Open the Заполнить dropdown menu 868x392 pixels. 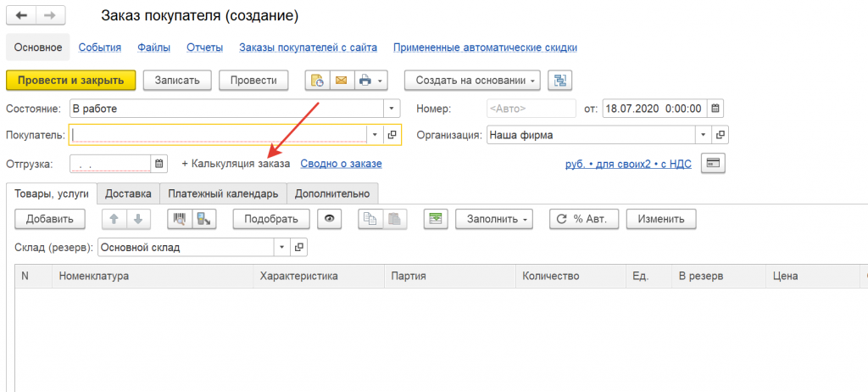coord(494,219)
